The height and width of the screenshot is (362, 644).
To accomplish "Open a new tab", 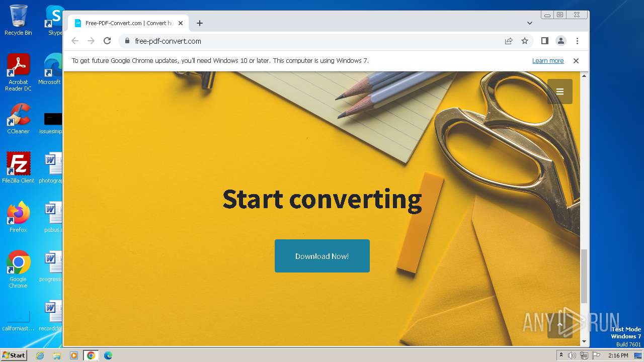I will pos(200,23).
